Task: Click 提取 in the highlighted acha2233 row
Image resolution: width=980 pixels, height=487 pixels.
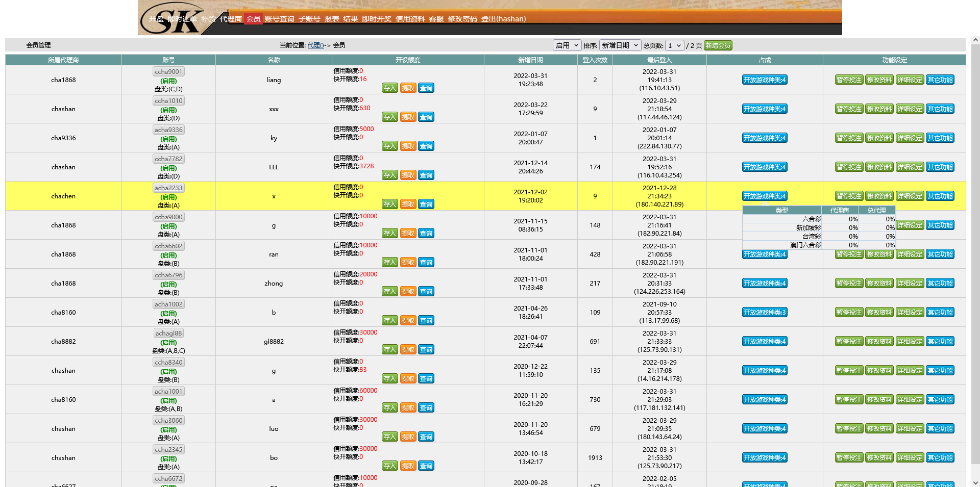Action: click(x=408, y=204)
